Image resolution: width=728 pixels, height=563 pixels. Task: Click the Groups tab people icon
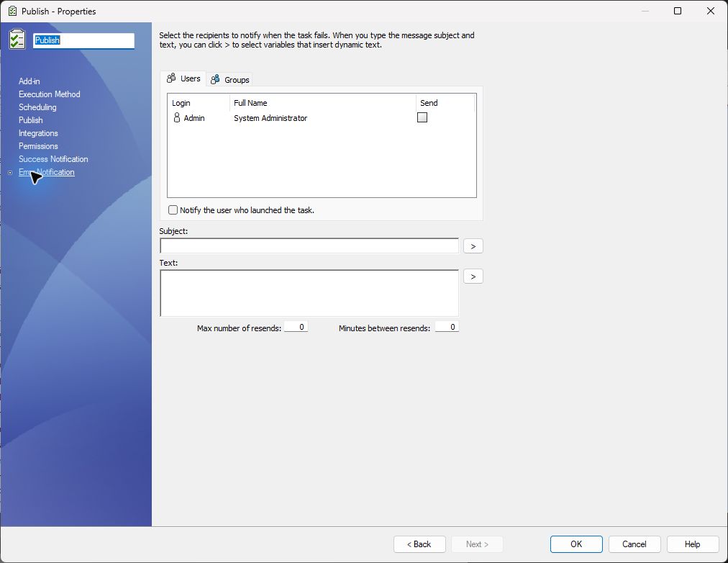[215, 79]
